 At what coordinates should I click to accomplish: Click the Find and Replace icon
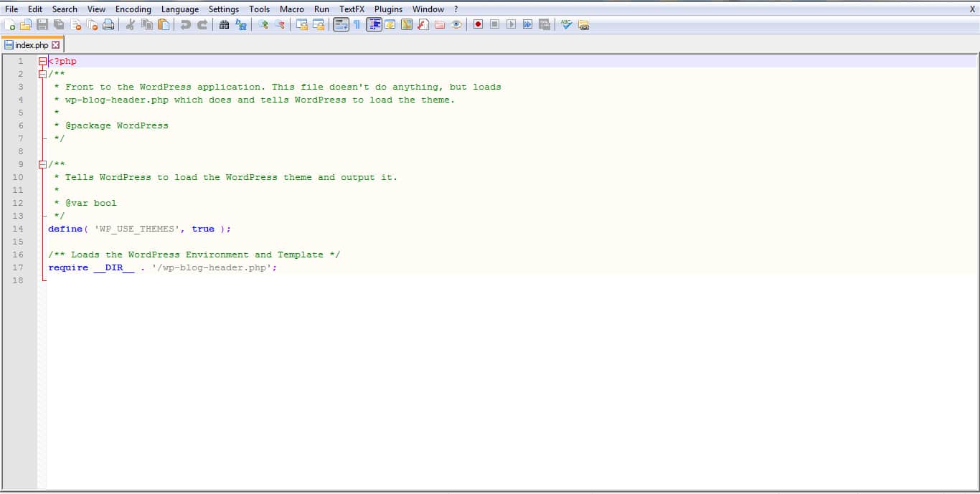241,25
